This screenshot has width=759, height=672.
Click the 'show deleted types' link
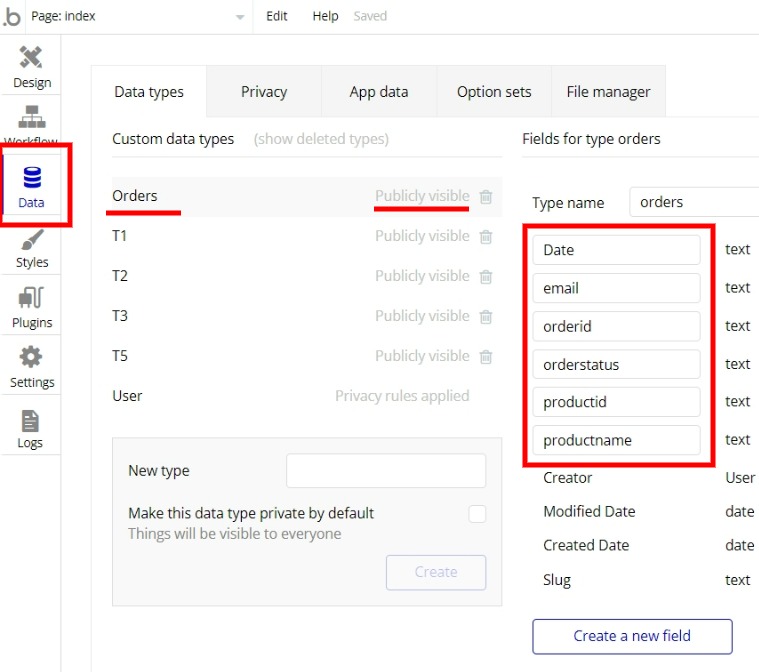[321, 139]
